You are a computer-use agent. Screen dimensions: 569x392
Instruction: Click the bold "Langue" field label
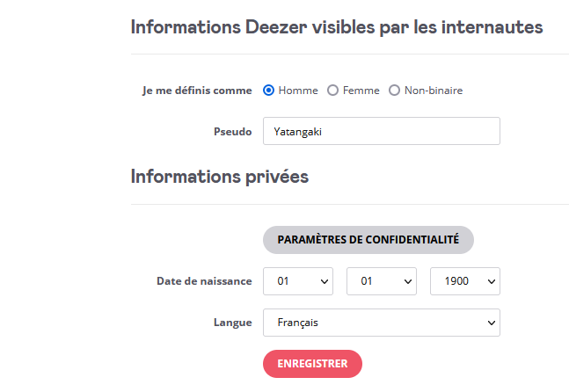pos(231,323)
